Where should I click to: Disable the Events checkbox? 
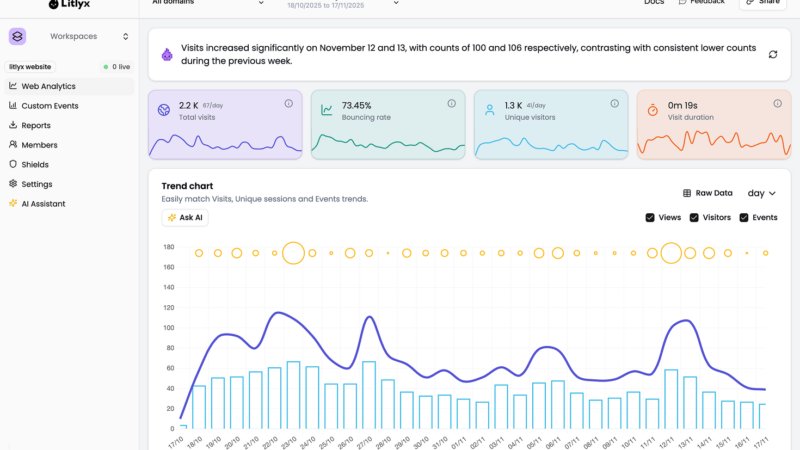[x=744, y=217]
